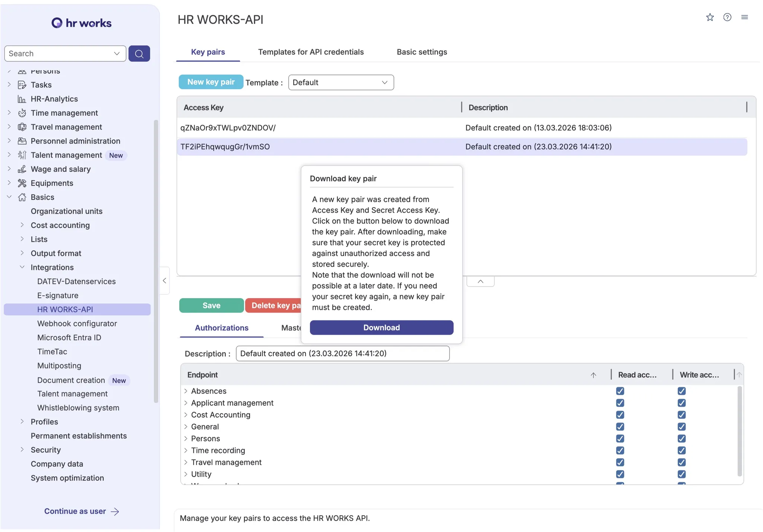Toggle General read access checkbox

pos(620,427)
